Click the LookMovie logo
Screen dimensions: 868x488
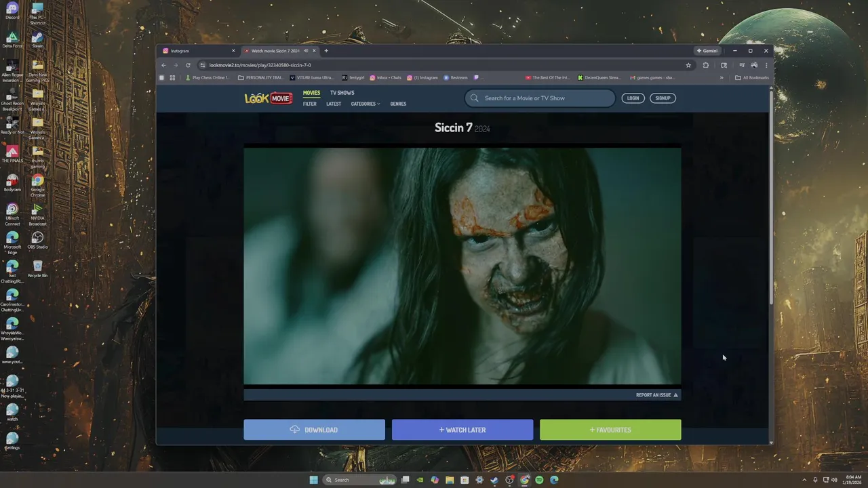click(269, 98)
